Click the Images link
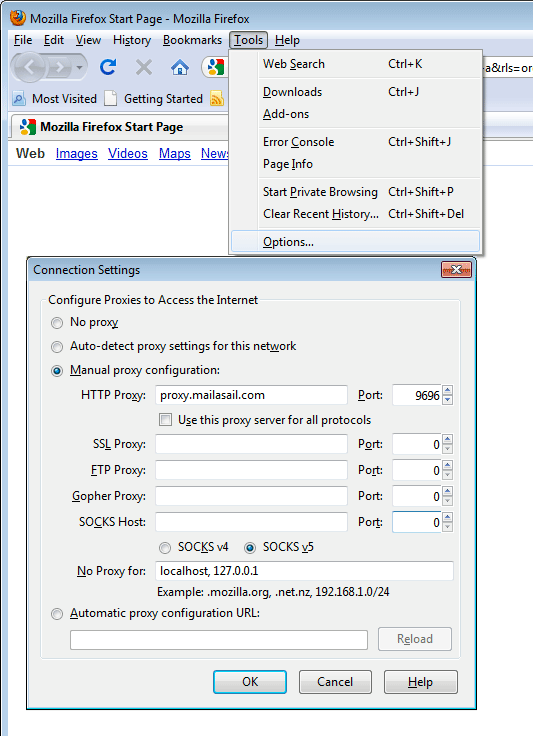The image size is (533, 736). point(76,153)
